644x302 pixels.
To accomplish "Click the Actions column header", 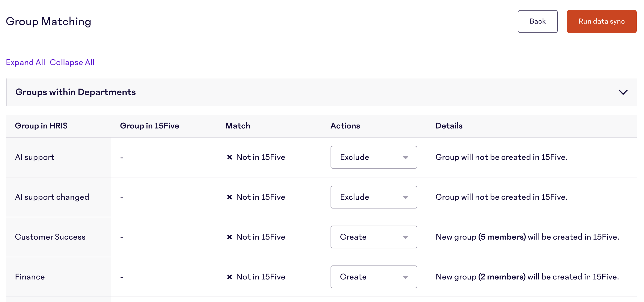I will [345, 126].
